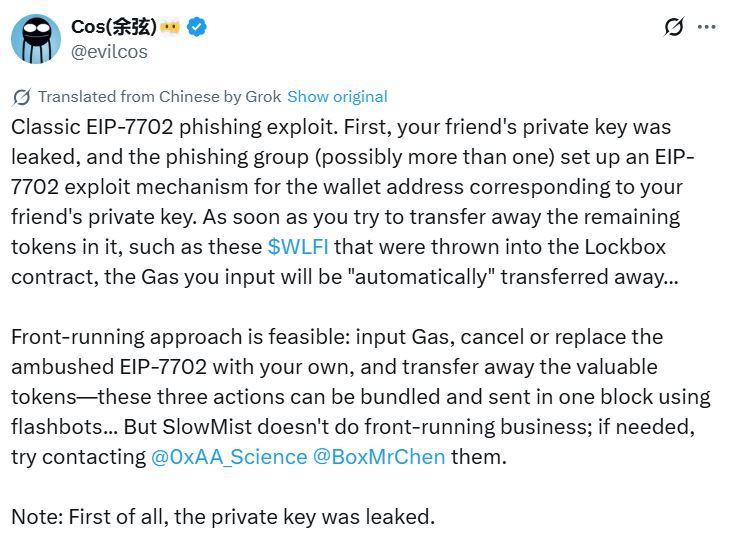Open the @evilcos handle link
Screen dimensions: 737x538
(109, 52)
